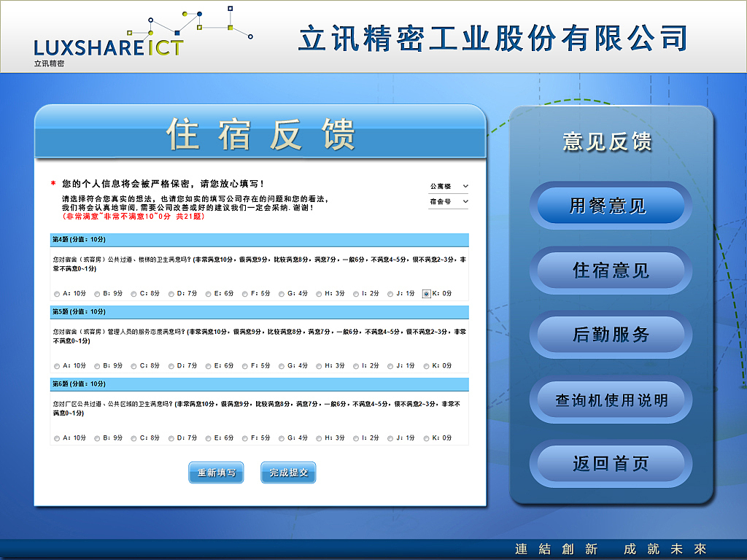Choose B: 9分 in question 5
The height and width of the screenshot is (560, 747).
[x=97, y=366]
